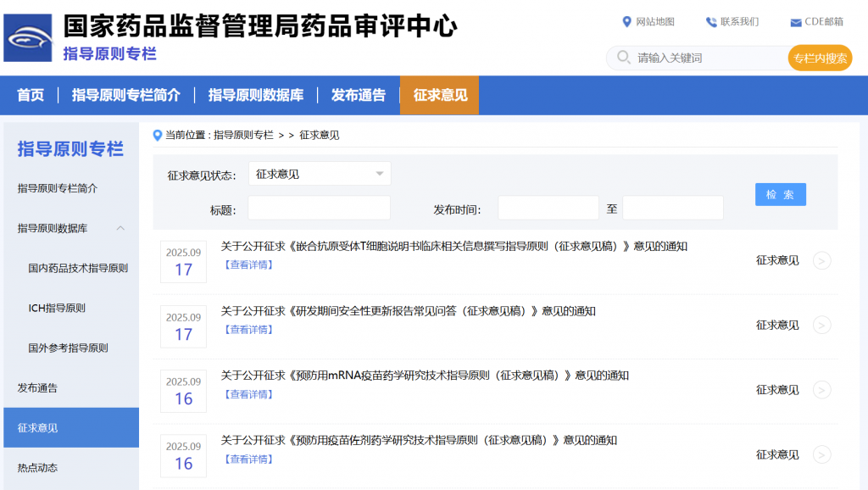868x490 pixels.
Task: Click arrow icon for 研发期间安全性更新报告 notice row
Action: pos(821,325)
